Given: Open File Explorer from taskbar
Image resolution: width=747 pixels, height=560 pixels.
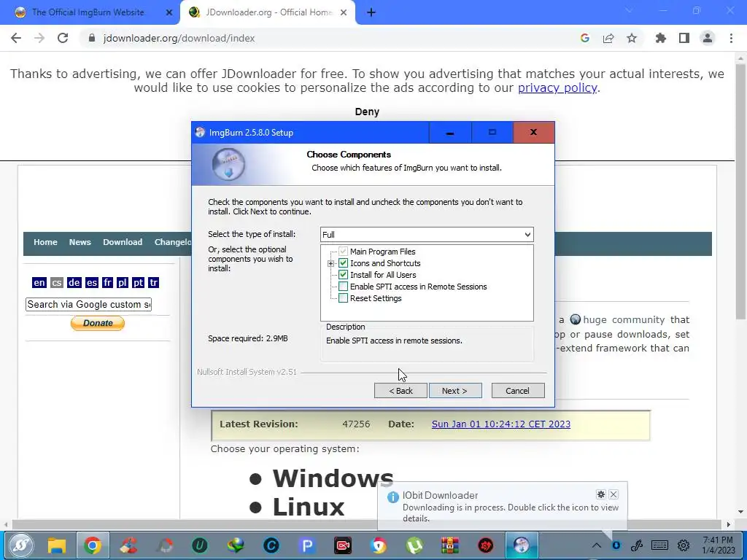Looking at the screenshot, I should pos(57,545).
